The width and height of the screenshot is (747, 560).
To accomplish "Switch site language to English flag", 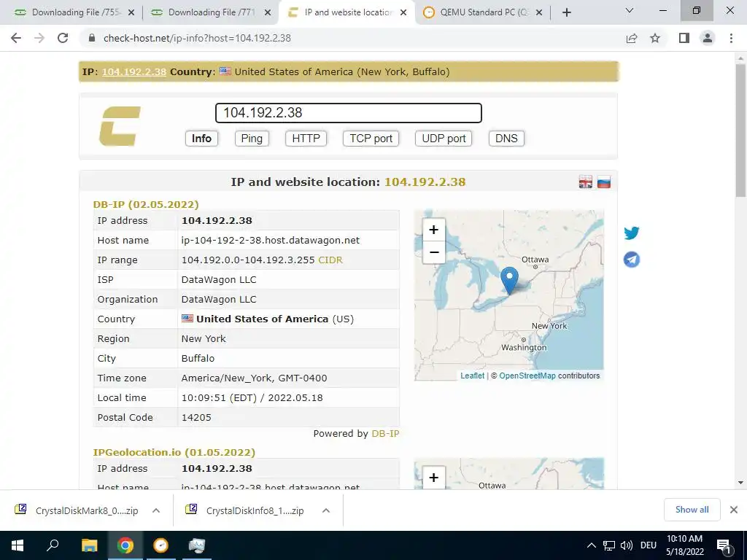I will coord(586,182).
